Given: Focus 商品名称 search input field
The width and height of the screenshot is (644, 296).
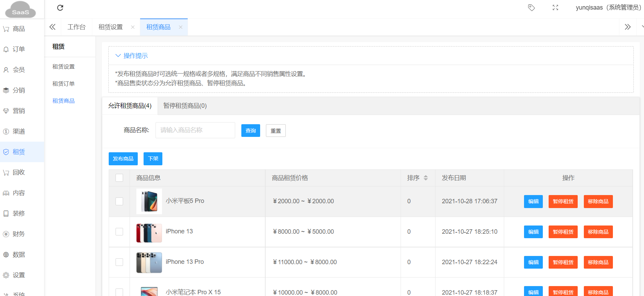Looking at the screenshot, I should coord(195,130).
